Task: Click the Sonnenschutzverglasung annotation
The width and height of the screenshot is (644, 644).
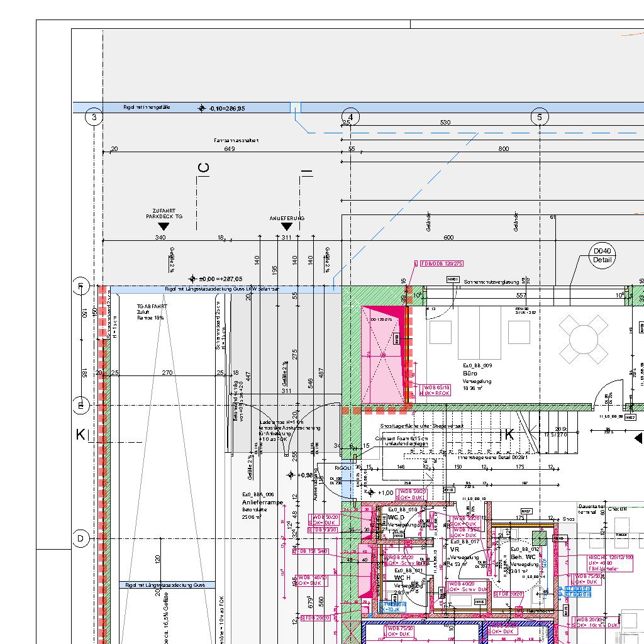Action: pos(491,282)
